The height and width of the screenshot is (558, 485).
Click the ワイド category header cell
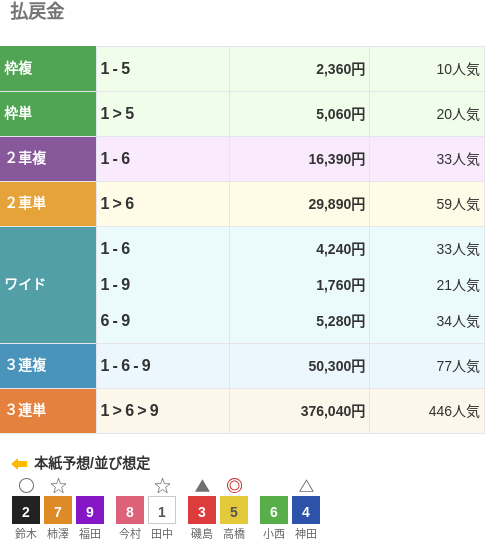48,285
